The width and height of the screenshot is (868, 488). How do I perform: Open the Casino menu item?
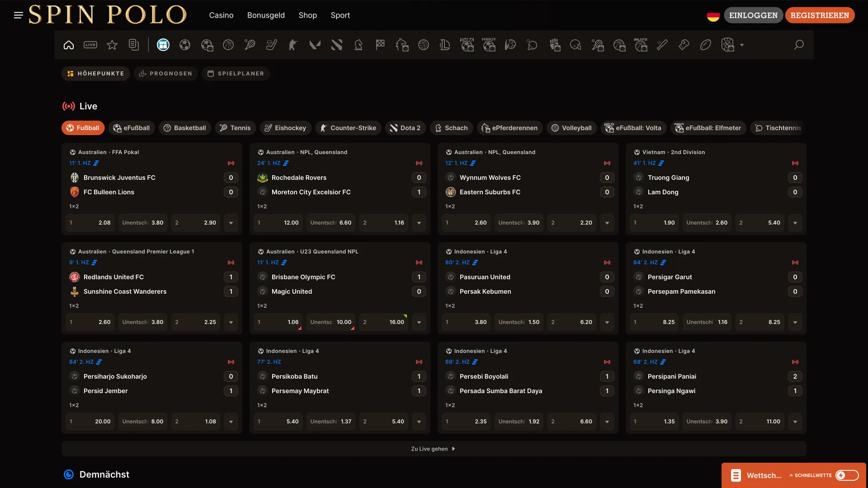click(x=221, y=15)
